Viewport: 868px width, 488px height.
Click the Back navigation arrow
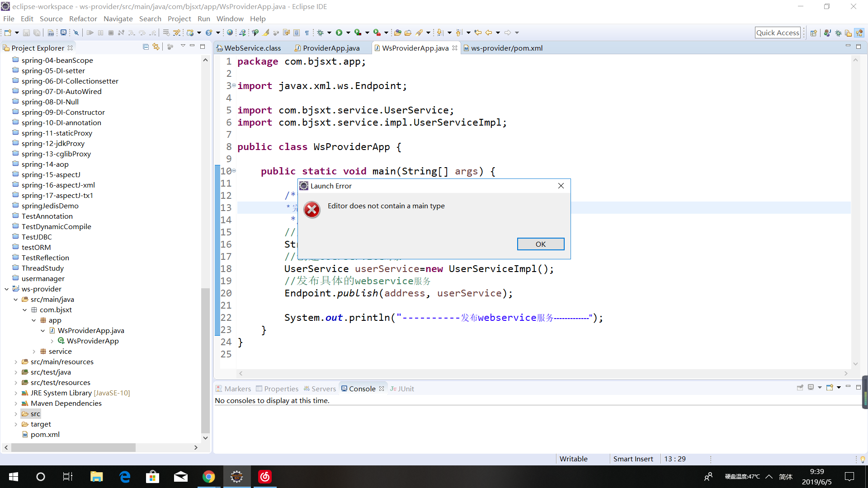click(x=489, y=33)
